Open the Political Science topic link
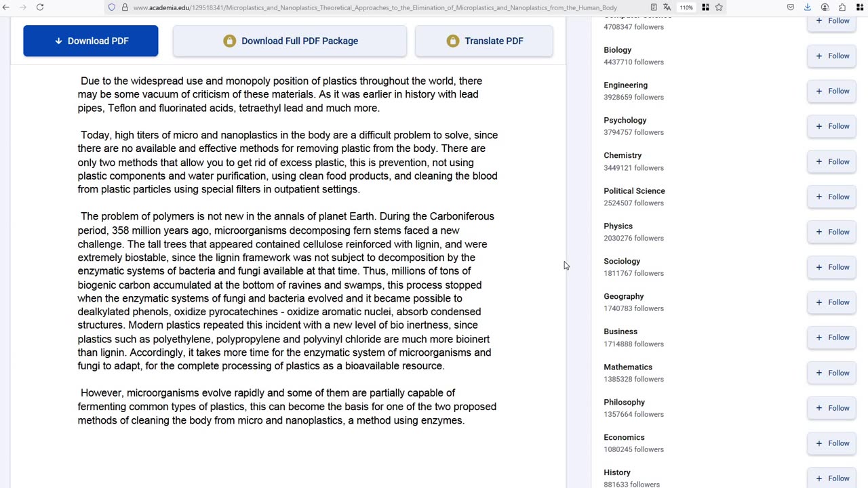The image size is (868, 488). click(634, 191)
